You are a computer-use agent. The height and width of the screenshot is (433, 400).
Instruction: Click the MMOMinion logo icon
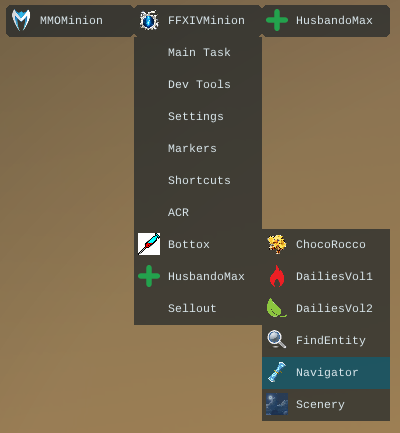pos(21,20)
